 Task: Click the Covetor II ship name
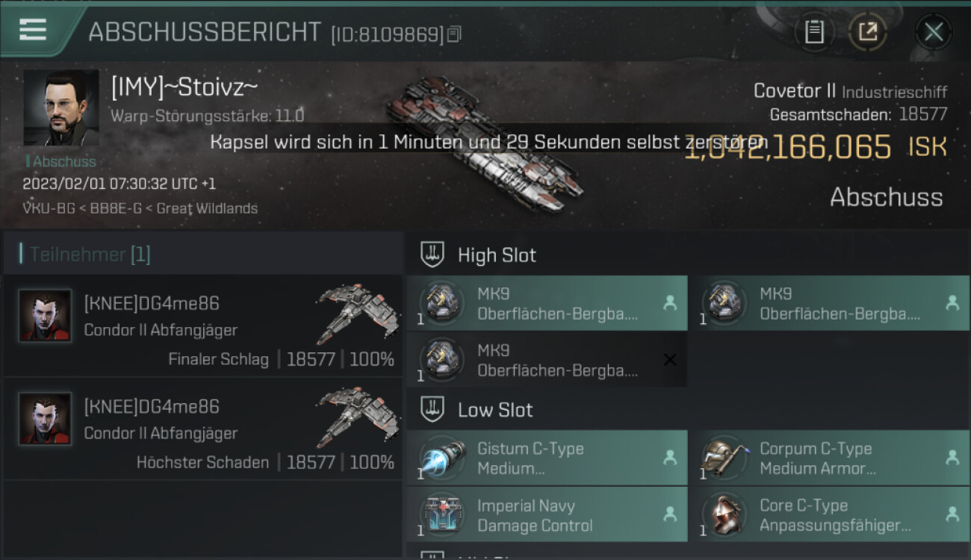tap(794, 91)
